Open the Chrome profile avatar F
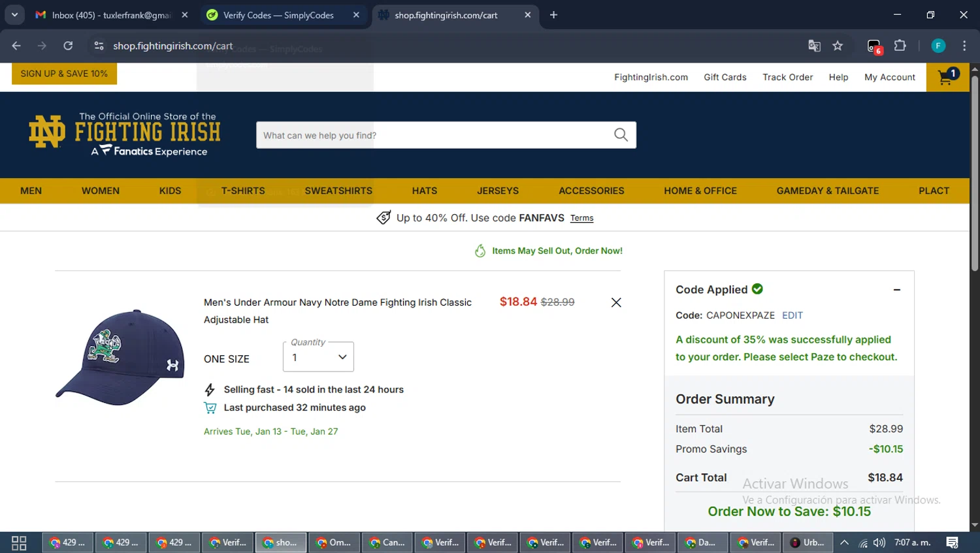Screen dimensions: 980x553 click(938, 46)
